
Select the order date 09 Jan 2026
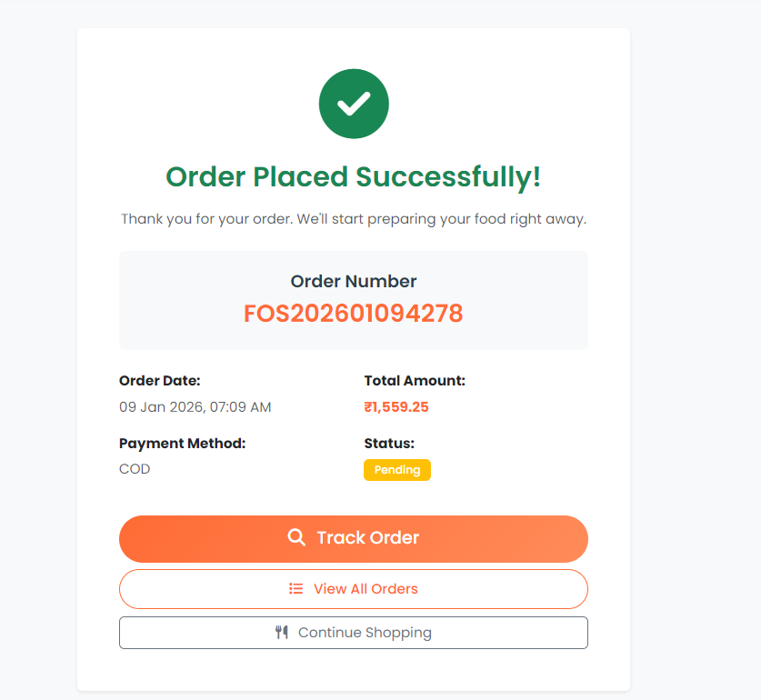(195, 406)
